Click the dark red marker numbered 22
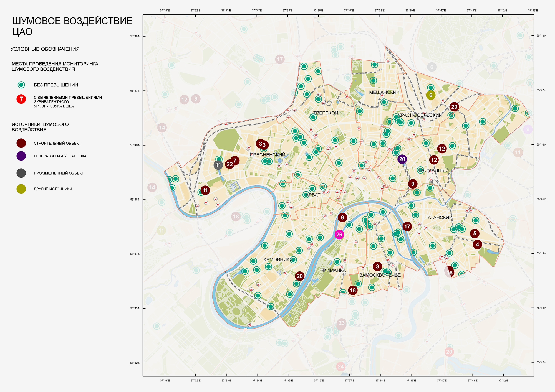The width and height of the screenshot is (555, 392). [229, 164]
